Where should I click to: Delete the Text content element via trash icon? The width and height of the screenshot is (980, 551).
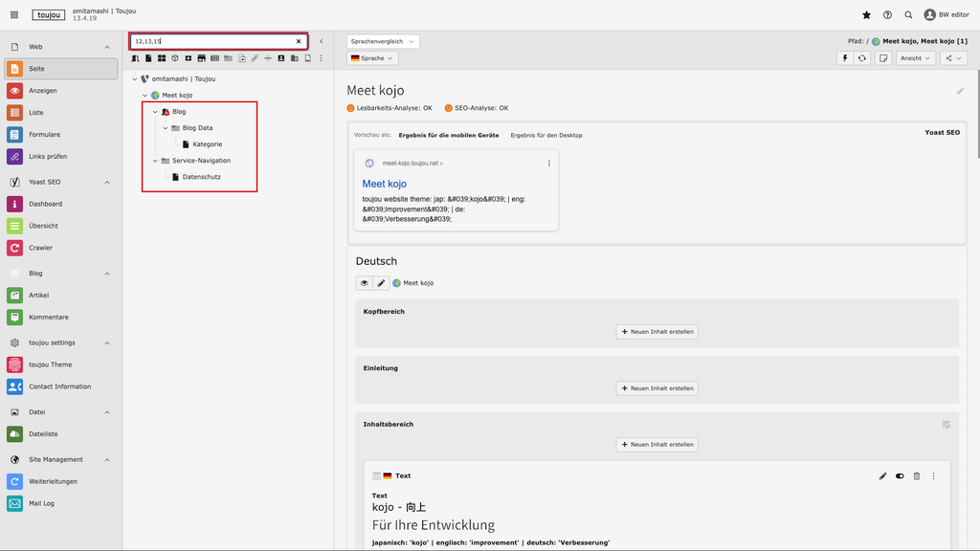(x=916, y=475)
